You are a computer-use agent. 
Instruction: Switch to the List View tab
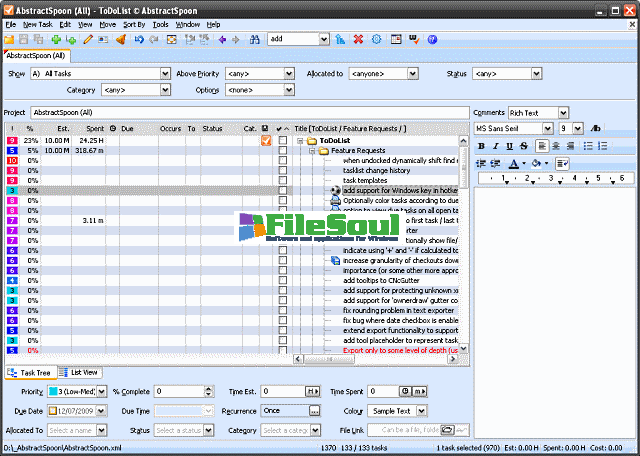coord(79,372)
